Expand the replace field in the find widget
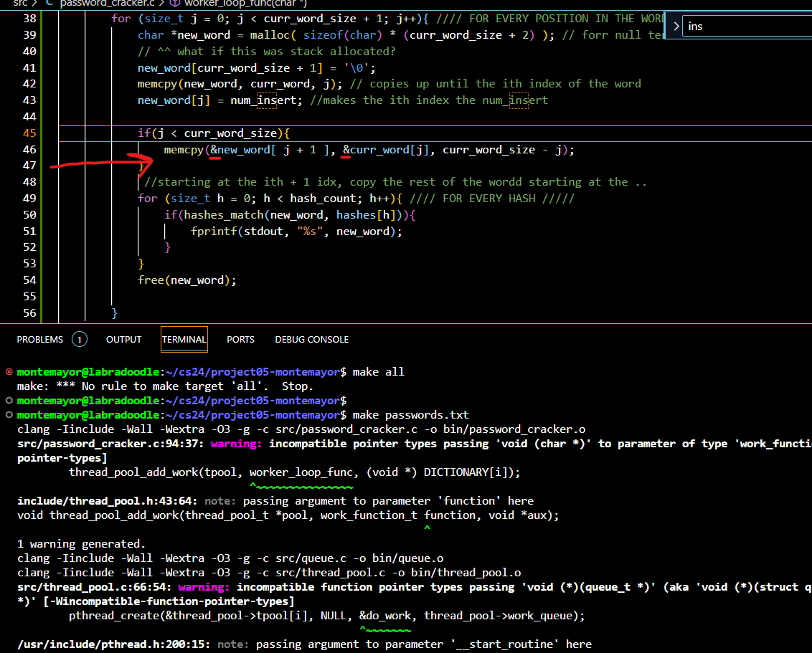 [x=676, y=26]
